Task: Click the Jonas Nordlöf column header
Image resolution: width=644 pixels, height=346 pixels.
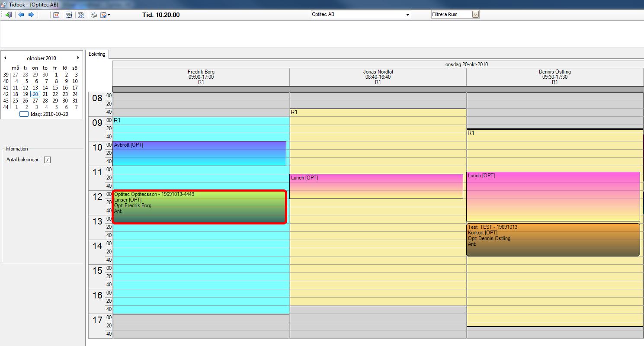Action: pyautogui.click(x=378, y=77)
